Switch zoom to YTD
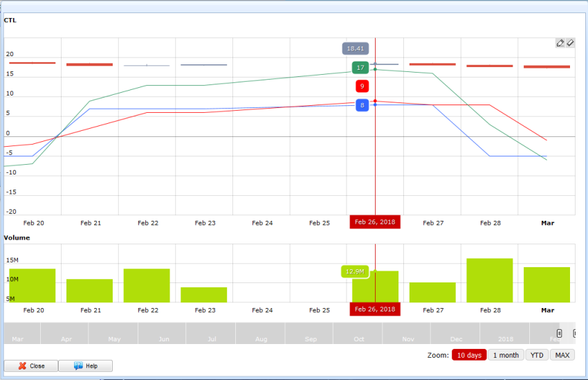This screenshot has height=380, width=588. click(536, 355)
